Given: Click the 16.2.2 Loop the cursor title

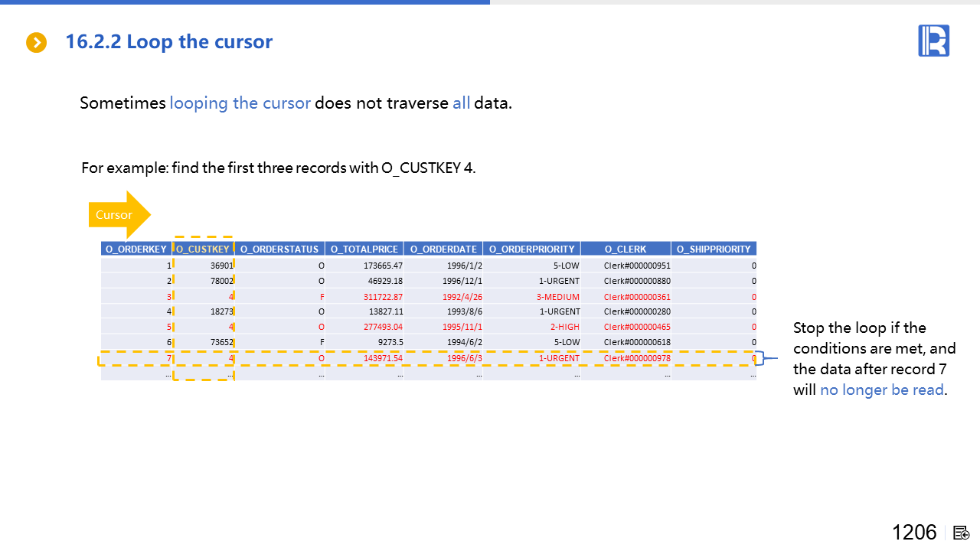Looking at the screenshot, I should (168, 41).
